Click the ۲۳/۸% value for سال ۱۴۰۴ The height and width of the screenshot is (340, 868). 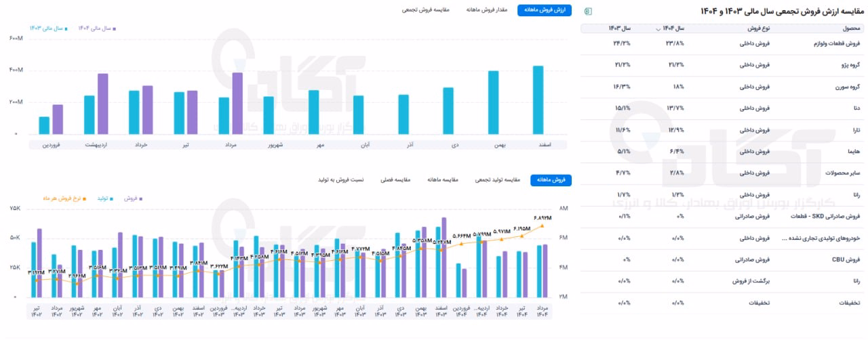pyautogui.click(x=677, y=44)
